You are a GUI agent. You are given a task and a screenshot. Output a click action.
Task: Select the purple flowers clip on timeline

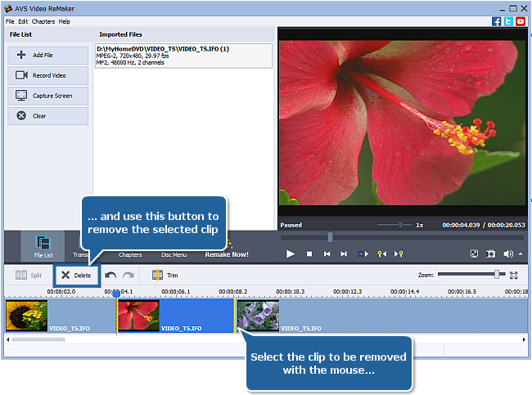point(382,316)
